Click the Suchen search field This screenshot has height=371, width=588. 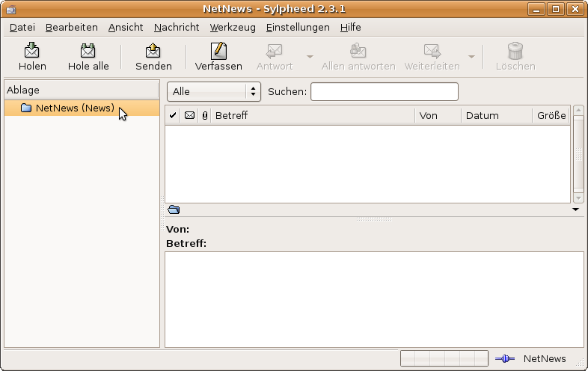(x=384, y=91)
